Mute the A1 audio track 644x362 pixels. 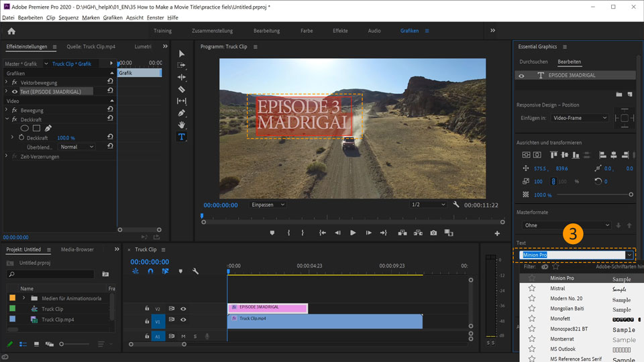(x=183, y=336)
